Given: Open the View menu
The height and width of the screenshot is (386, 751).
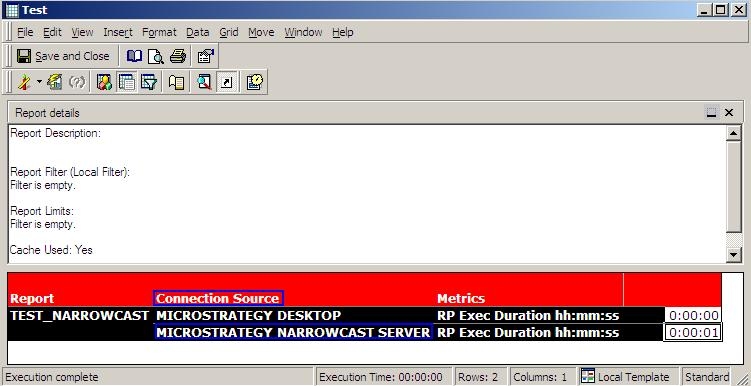Looking at the screenshot, I should (82, 33).
